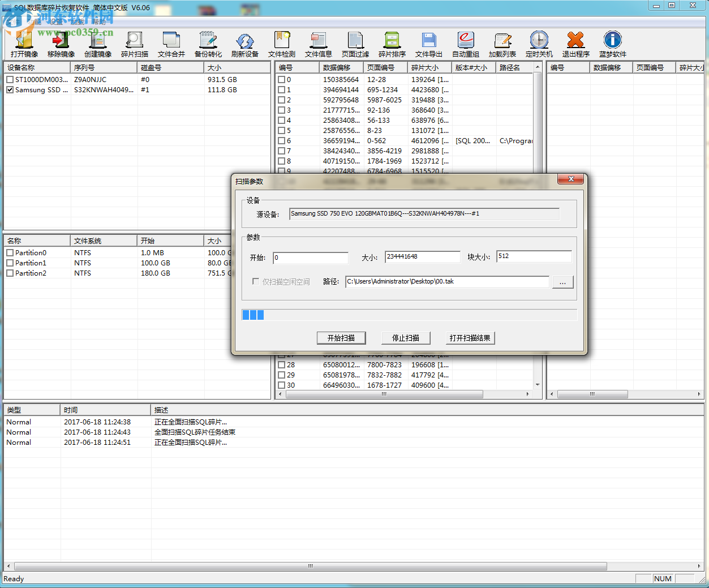Click the 蓝梦软件 info icon
The width and height of the screenshot is (709, 588).
point(612,41)
